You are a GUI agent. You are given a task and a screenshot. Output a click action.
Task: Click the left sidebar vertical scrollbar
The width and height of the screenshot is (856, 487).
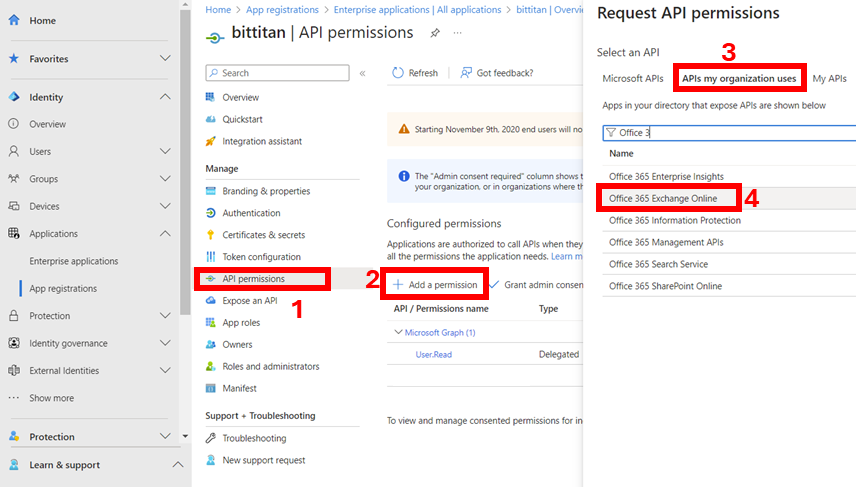(185, 164)
